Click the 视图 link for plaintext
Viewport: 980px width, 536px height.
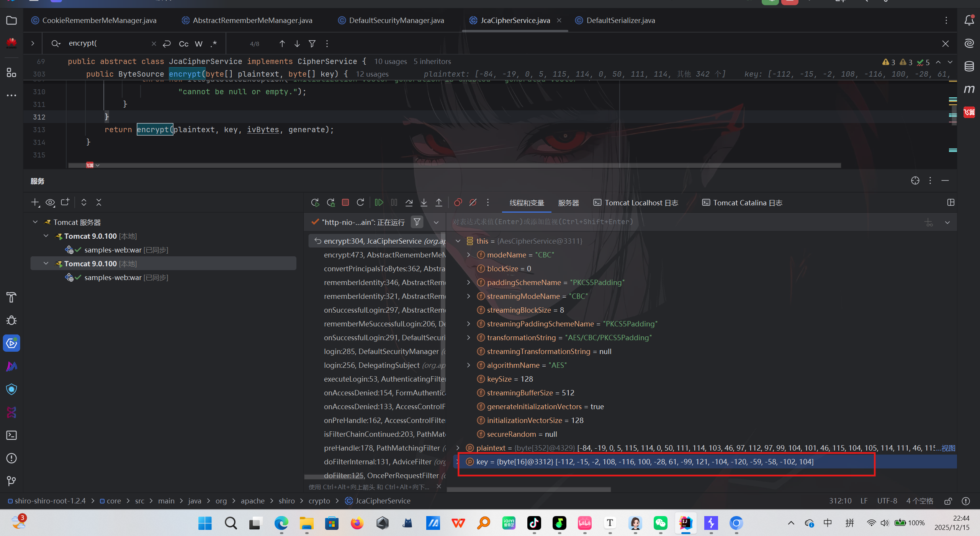(949, 448)
